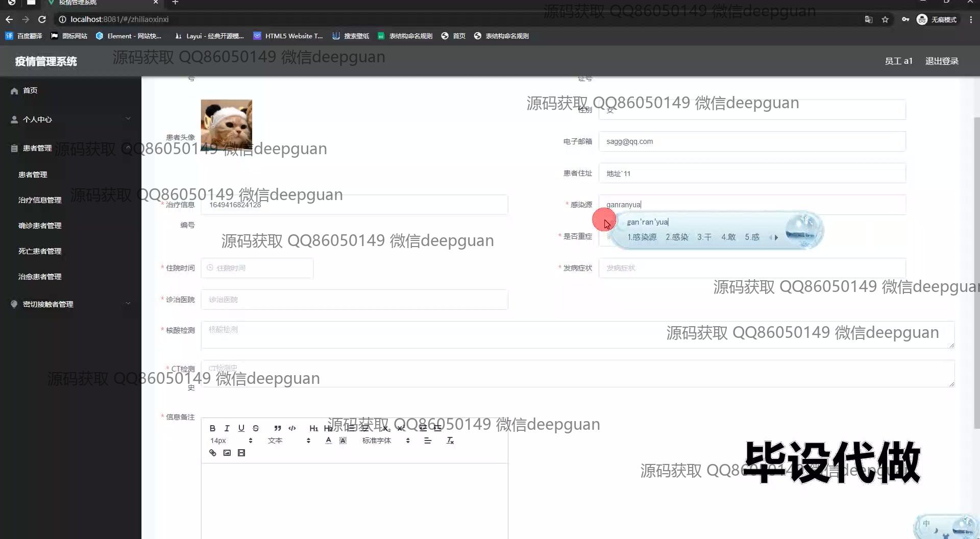980x539 pixels.
Task: Insert a video with the film icon
Action: coord(241,453)
